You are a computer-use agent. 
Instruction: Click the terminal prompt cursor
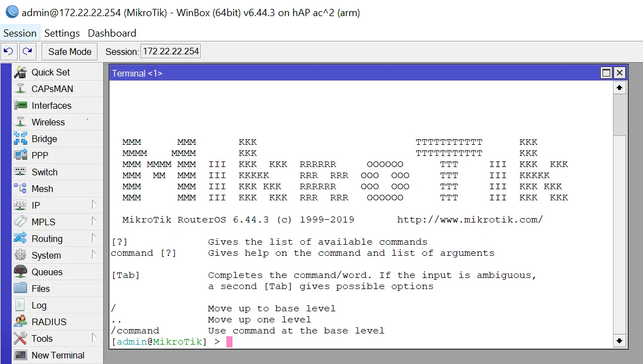coord(229,341)
